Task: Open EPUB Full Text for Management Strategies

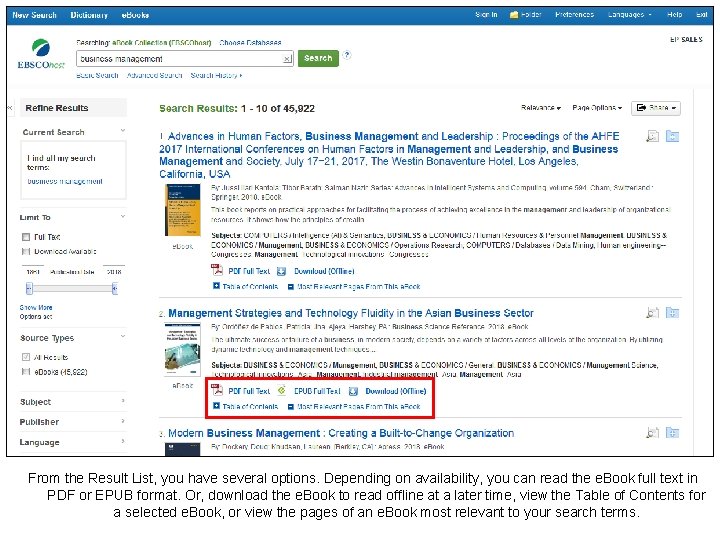Action: click(x=317, y=391)
